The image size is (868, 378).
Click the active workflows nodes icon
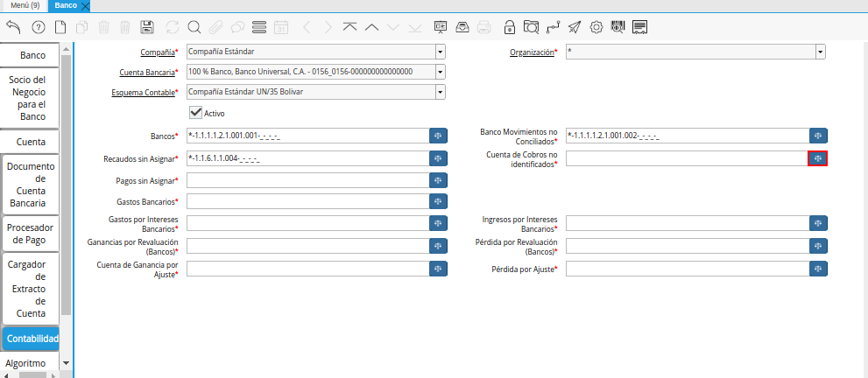pyautogui.click(x=553, y=26)
